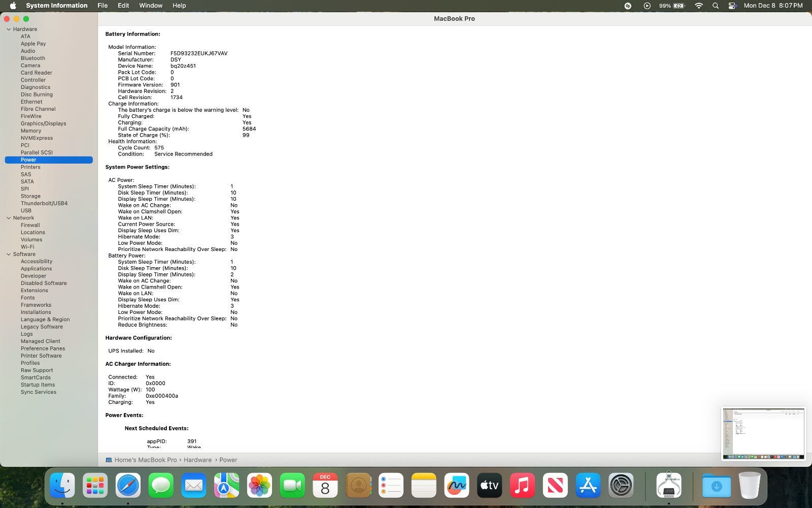Click Service Recommended condition text

(x=183, y=154)
